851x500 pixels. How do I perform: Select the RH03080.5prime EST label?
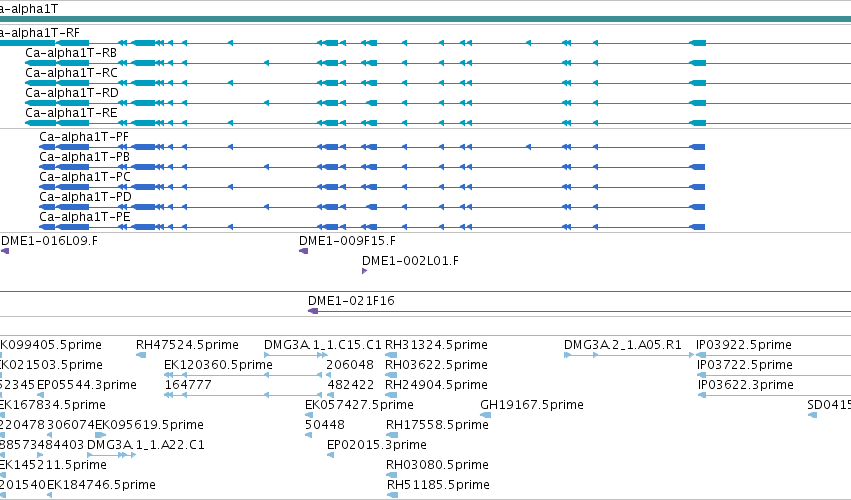click(x=437, y=465)
